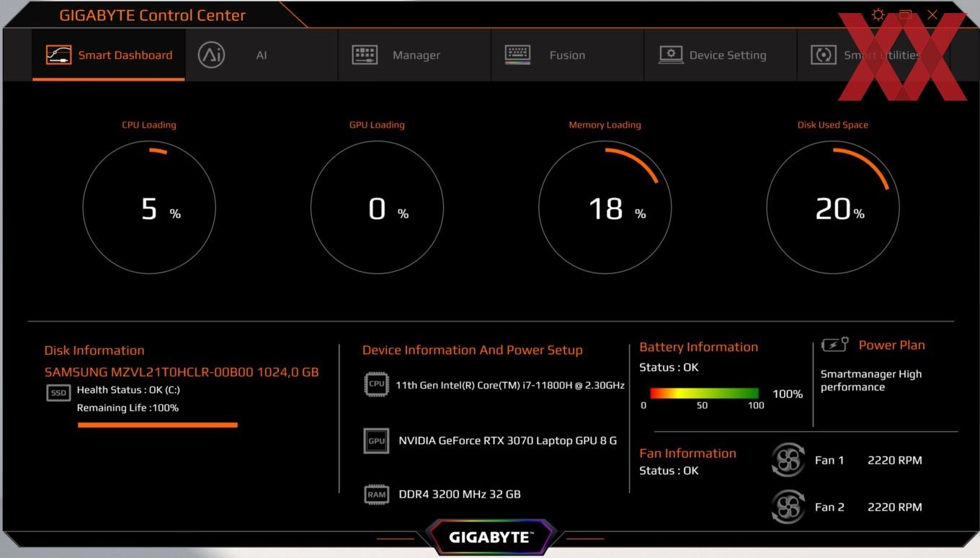Image resolution: width=980 pixels, height=558 pixels.
Task: Go to the Fusion tab
Action: 567,55
